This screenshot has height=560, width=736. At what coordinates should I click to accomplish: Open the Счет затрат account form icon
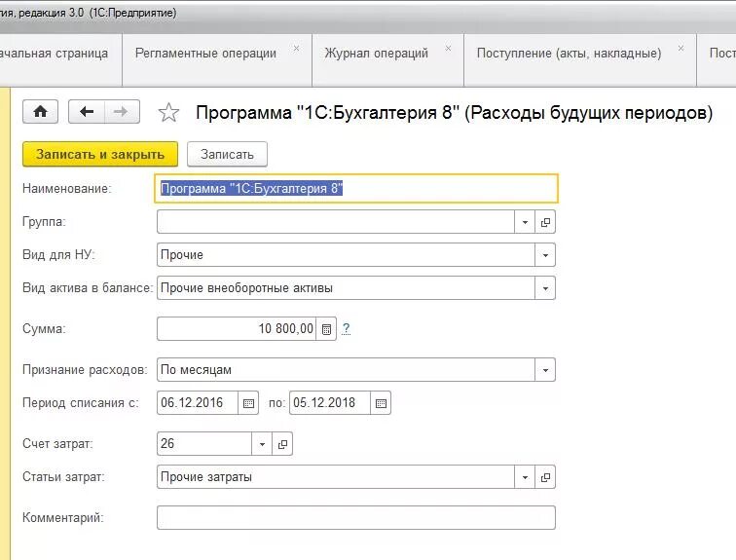(282, 444)
